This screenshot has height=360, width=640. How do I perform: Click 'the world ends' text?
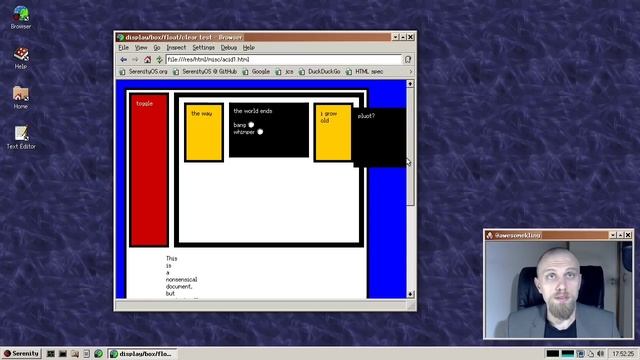[253, 111]
